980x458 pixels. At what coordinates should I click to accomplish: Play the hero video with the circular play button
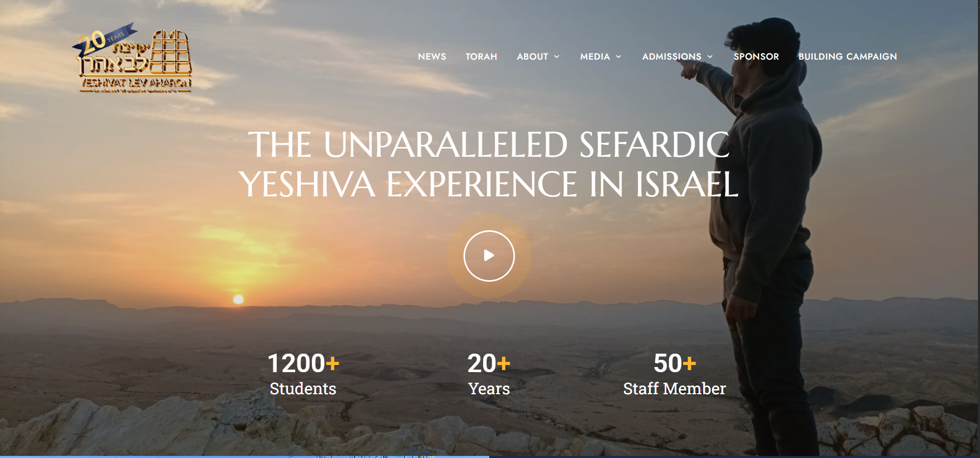[x=489, y=255]
